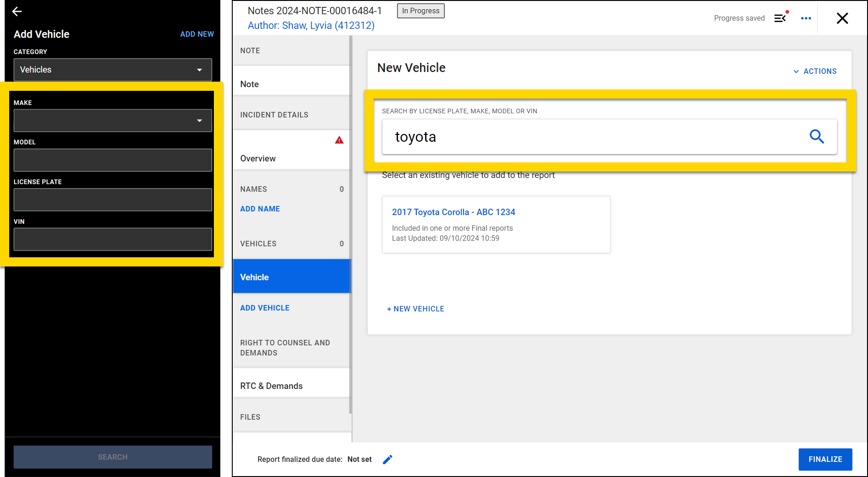
Task: Open the Category Vehicles dropdown
Action: [112, 70]
